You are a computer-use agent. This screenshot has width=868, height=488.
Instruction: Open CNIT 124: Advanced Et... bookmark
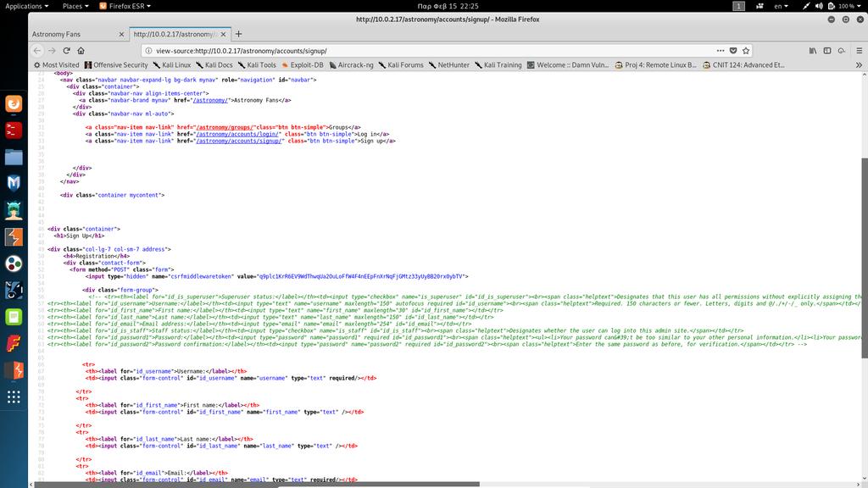[x=743, y=64]
